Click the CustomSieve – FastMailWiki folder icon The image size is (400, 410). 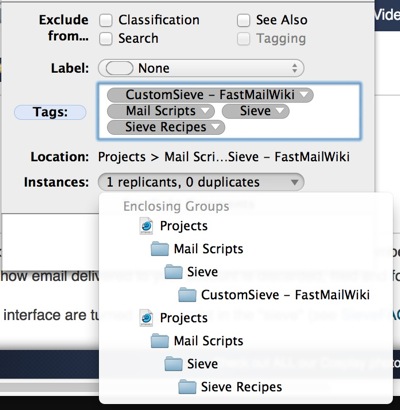187,295
